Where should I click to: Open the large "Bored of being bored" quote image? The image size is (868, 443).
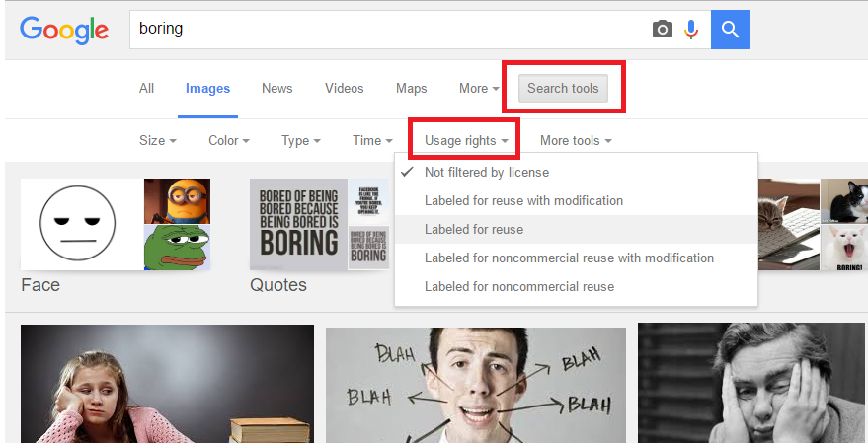coord(298,225)
